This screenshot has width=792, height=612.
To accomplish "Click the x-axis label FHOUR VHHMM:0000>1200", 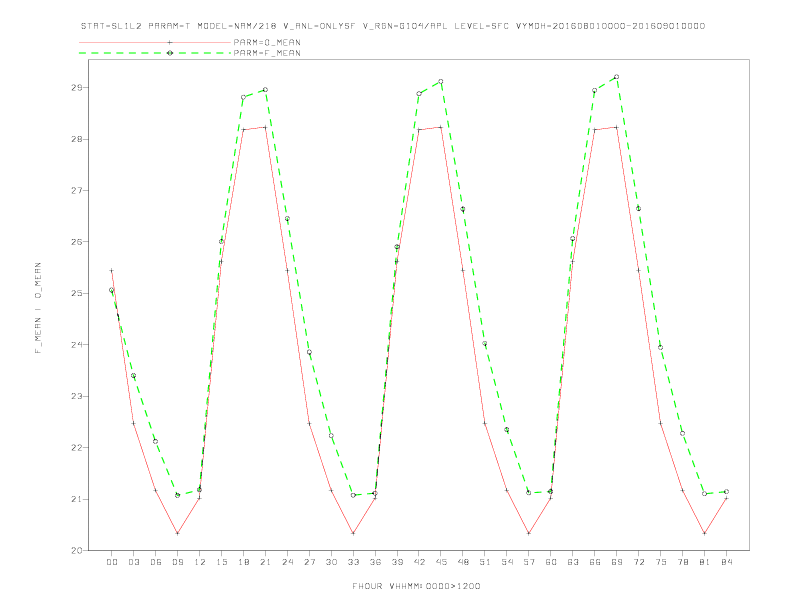I will [x=416, y=586].
